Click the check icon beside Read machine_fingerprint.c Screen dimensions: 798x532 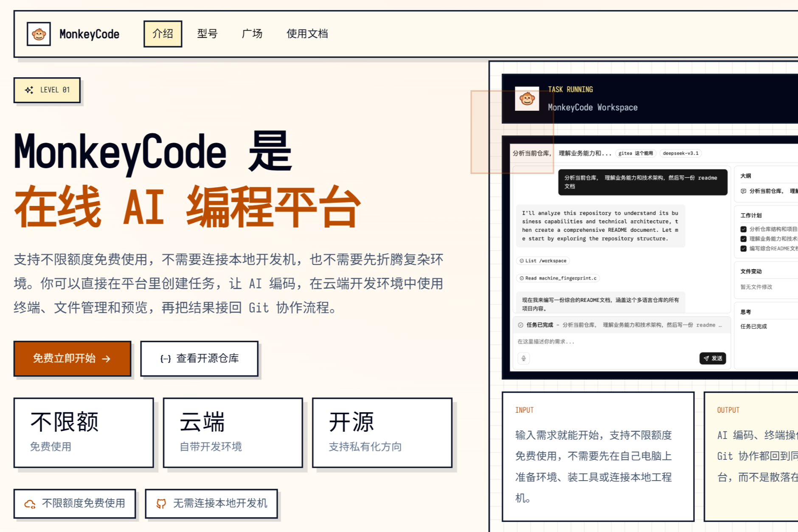pyautogui.click(x=522, y=278)
